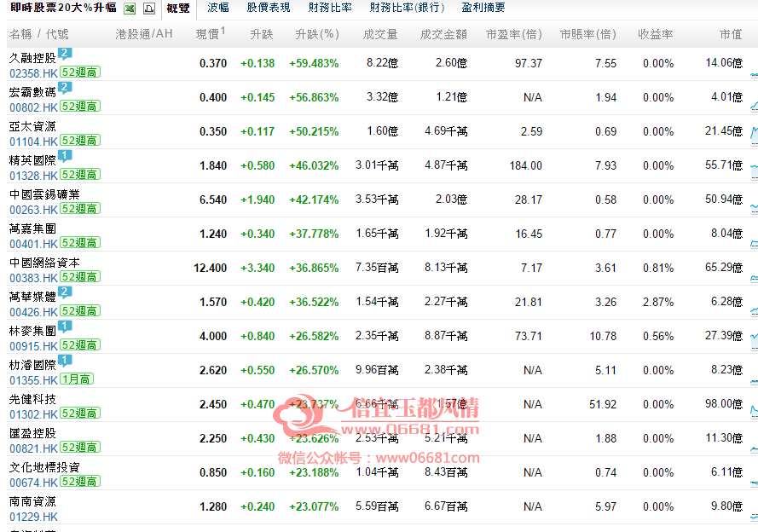Sort by the 市值 column header
The image size is (758, 532).
click(731, 34)
